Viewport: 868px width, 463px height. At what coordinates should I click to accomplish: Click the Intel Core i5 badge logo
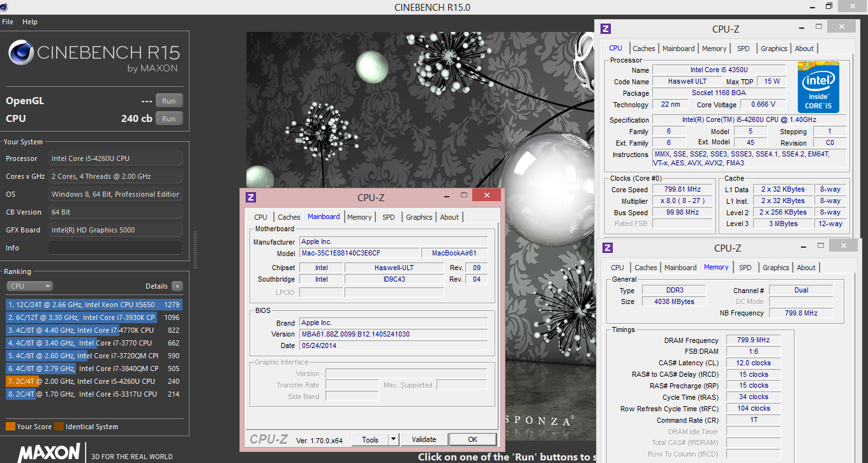818,87
